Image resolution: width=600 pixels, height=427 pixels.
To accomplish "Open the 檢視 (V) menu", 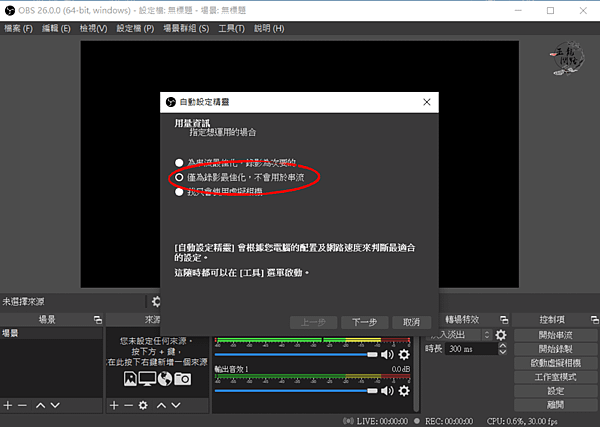I will pos(93,29).
